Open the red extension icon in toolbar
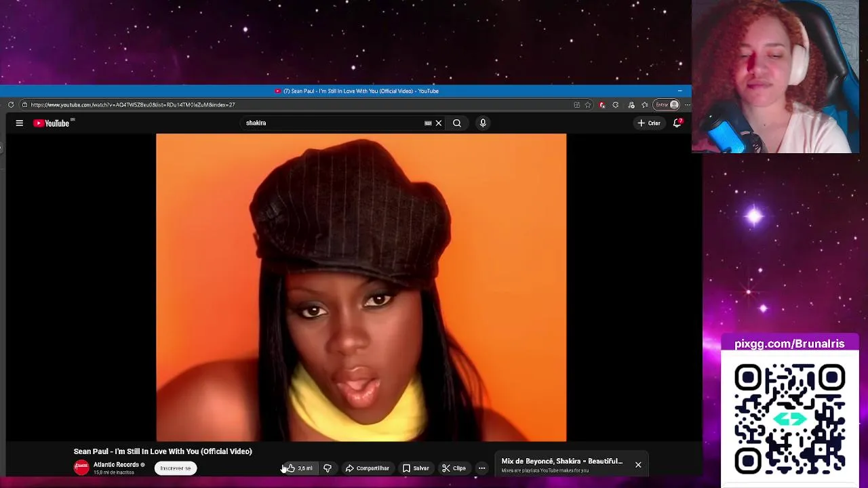 [602, 104]
